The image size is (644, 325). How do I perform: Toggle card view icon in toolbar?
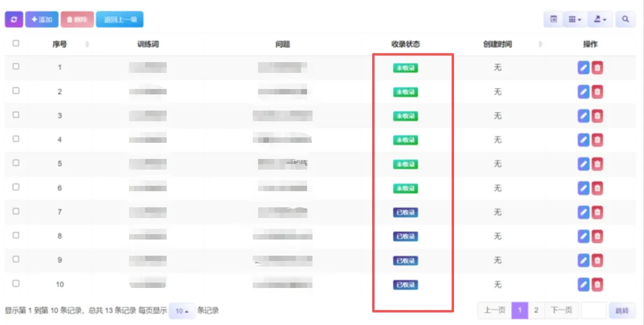[x=553, y=19]
